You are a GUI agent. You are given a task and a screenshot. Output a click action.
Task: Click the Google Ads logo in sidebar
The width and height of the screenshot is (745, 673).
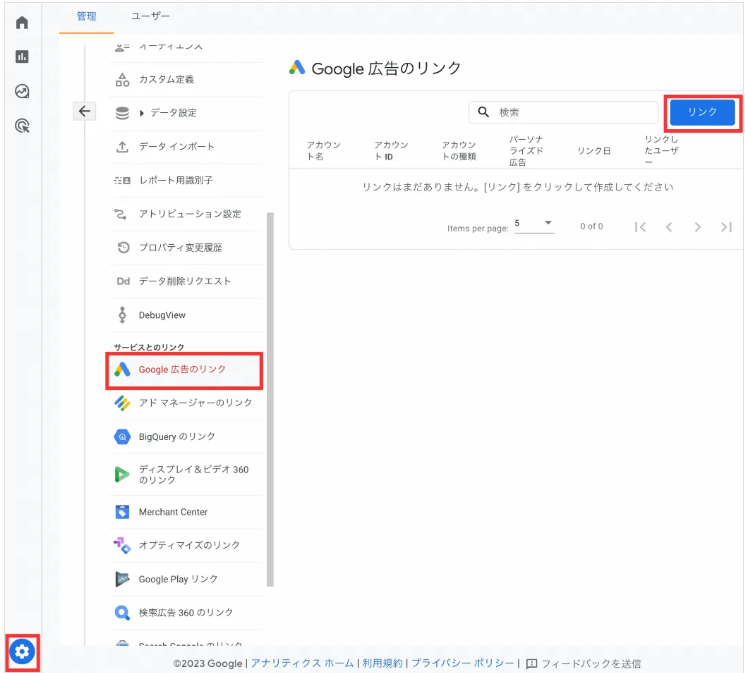(122, 369)
